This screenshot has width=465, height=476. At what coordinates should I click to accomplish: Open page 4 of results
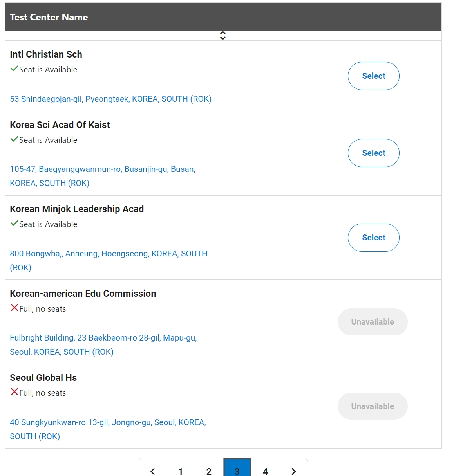point(265,471)
